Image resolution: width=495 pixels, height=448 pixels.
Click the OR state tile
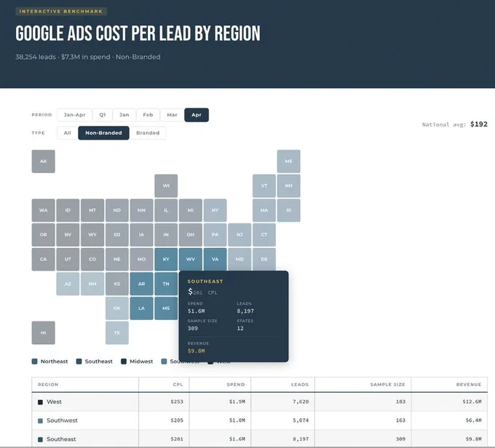[x=43, y=235]
